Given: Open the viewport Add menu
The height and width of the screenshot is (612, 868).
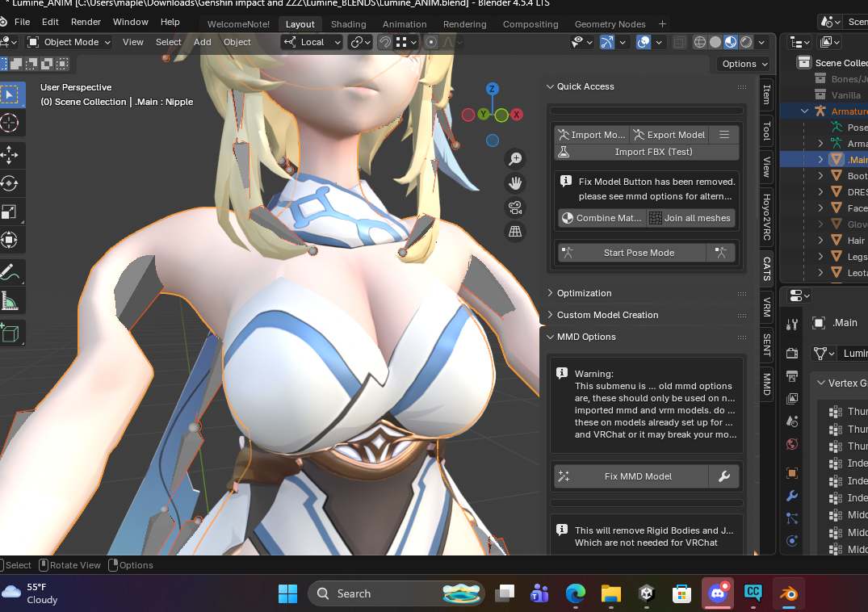Looking at the screenshot, I should coord(202,42).
